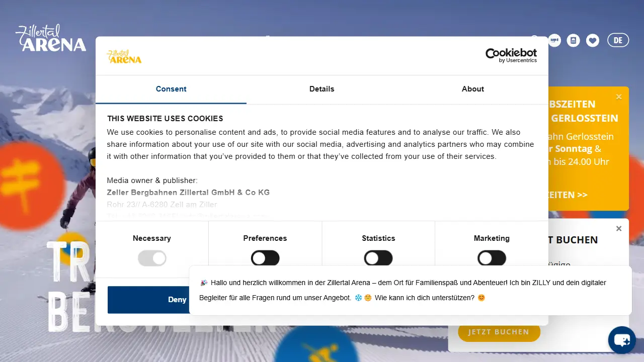Click the ZILLY welcome chat message
This screenshot has height=362, width=644.
[x=410, y=290]
